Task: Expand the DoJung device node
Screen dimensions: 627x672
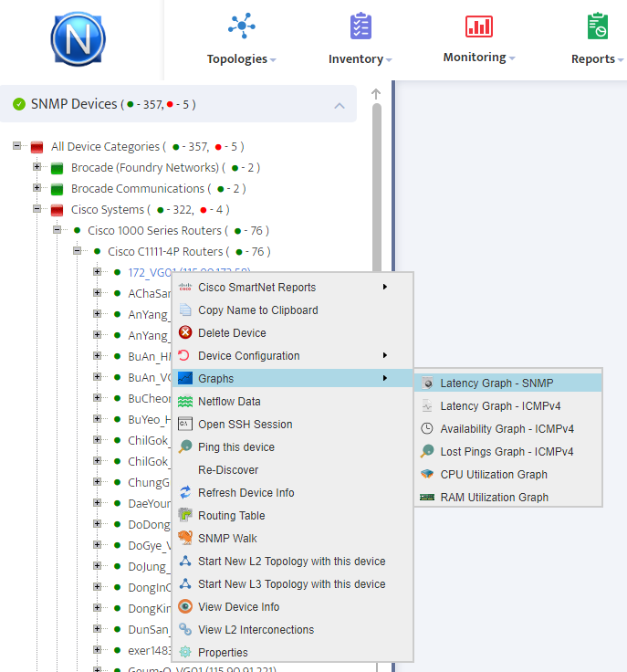Action: pyautogui.click(x=98, y=566)
